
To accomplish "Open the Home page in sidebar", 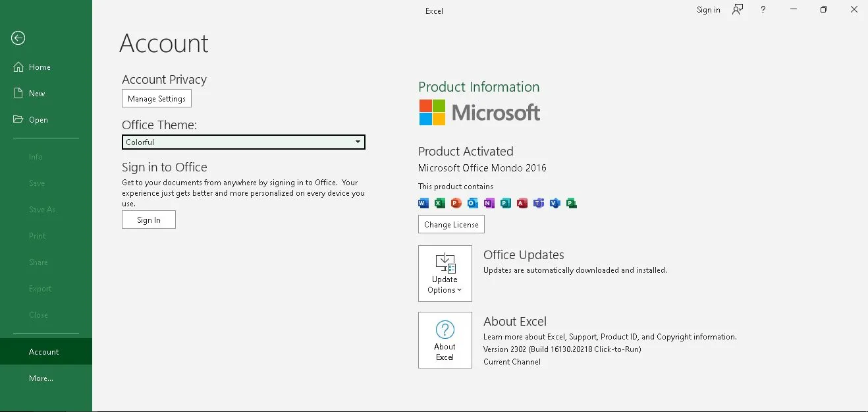I will coord(46,67).
